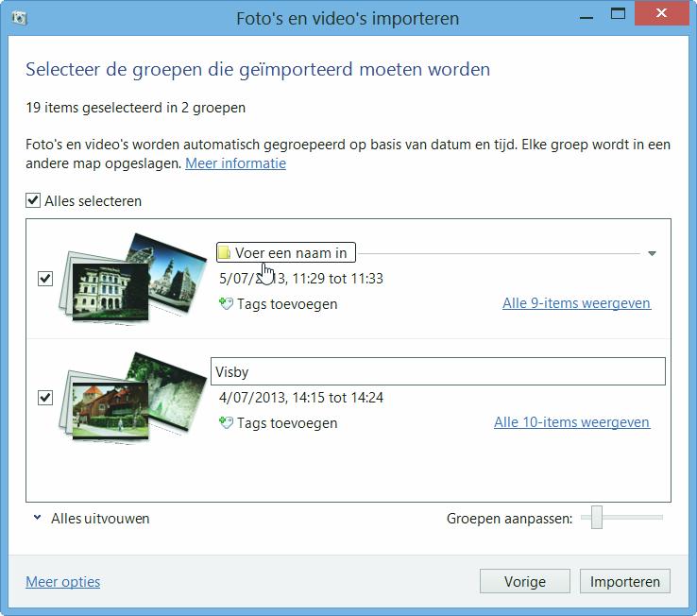The width and height of the screenshot is (697, 616).
Task: Uncheck the 5/07/2013 photo group
Action: tap(45, 279)
